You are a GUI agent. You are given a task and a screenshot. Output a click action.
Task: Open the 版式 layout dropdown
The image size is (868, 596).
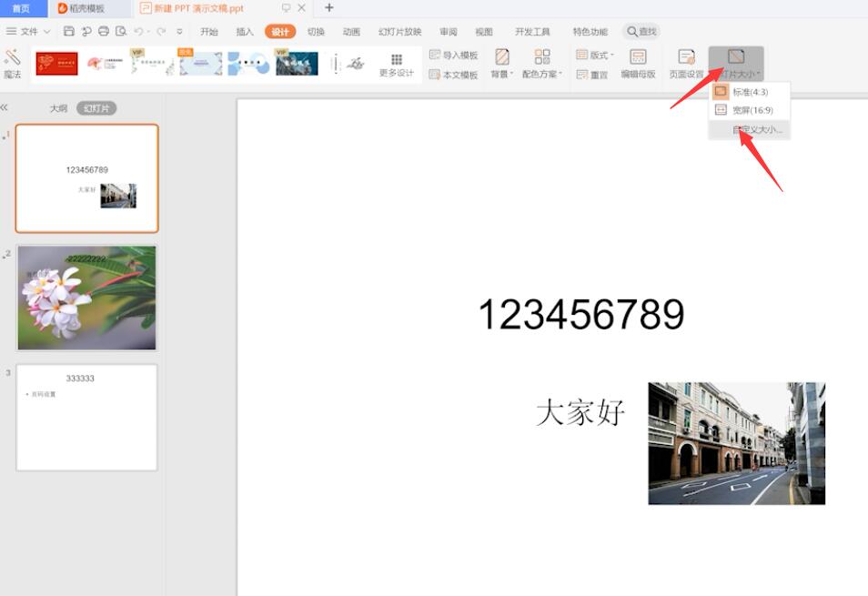(x=595, y=55)
